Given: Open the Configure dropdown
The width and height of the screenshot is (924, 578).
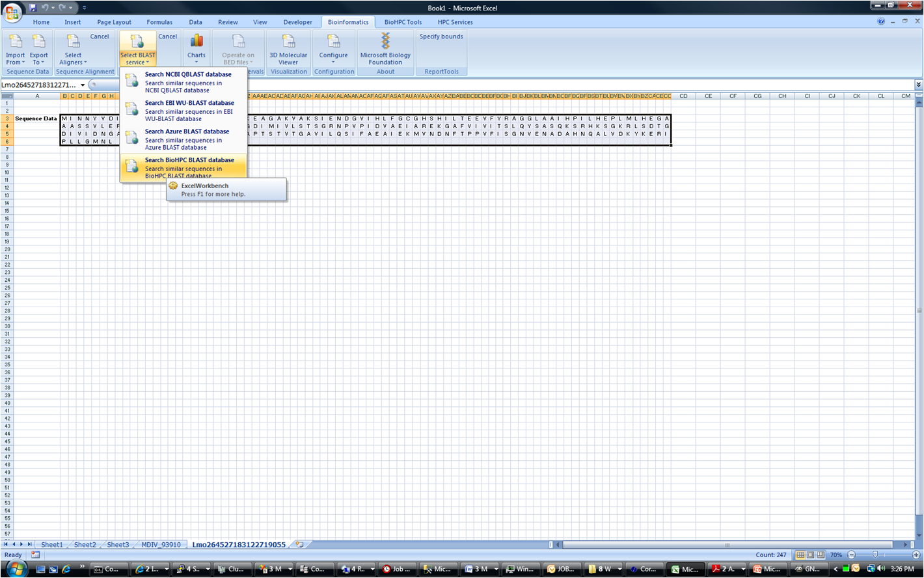Looking at the screenshot, I should (333, 49).
